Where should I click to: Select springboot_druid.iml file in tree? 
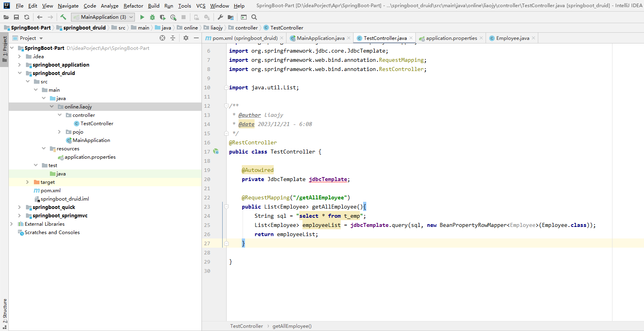65,199
